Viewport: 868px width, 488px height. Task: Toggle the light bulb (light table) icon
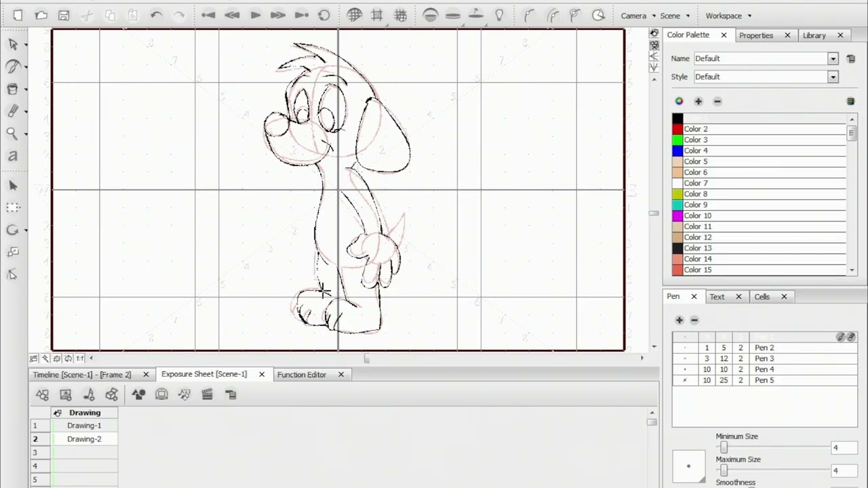(x=499, y=15)
